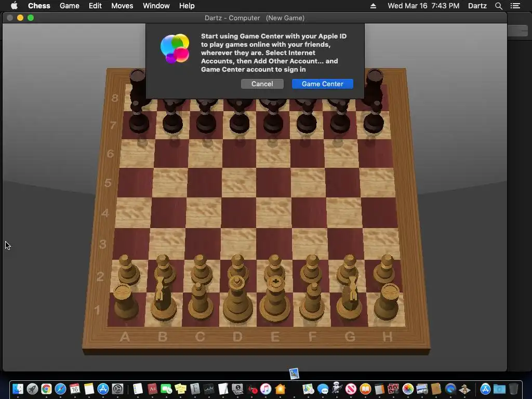This screenshot has height=399, width=532.
Task: Select the white queen on D1
Action: click(237, 299)
